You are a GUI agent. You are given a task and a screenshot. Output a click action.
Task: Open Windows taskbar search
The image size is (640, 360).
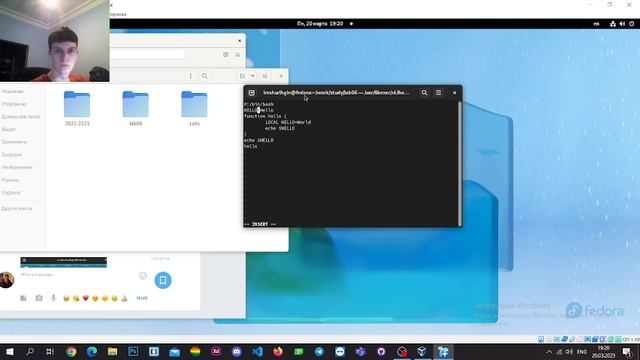tap(30, 351)
